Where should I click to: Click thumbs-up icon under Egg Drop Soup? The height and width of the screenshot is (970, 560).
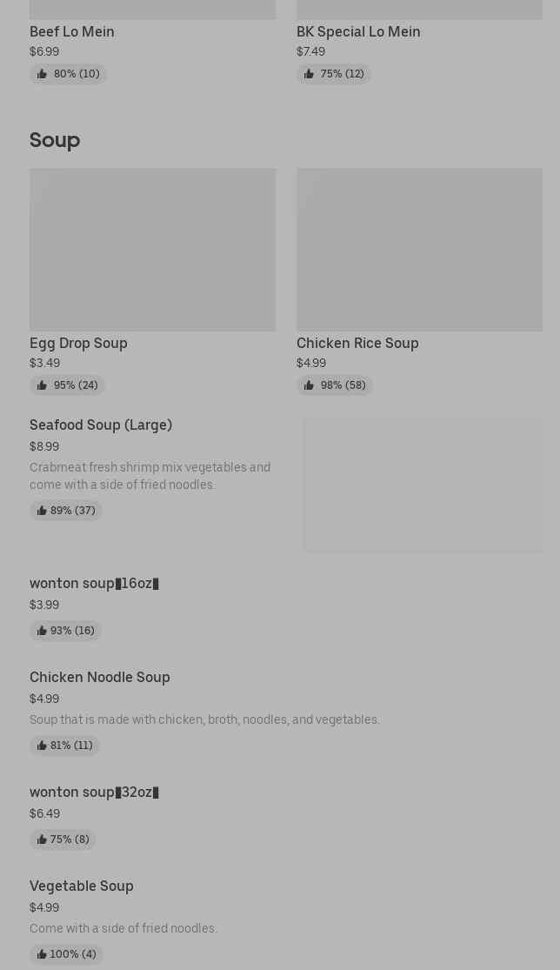pos(42,385)
